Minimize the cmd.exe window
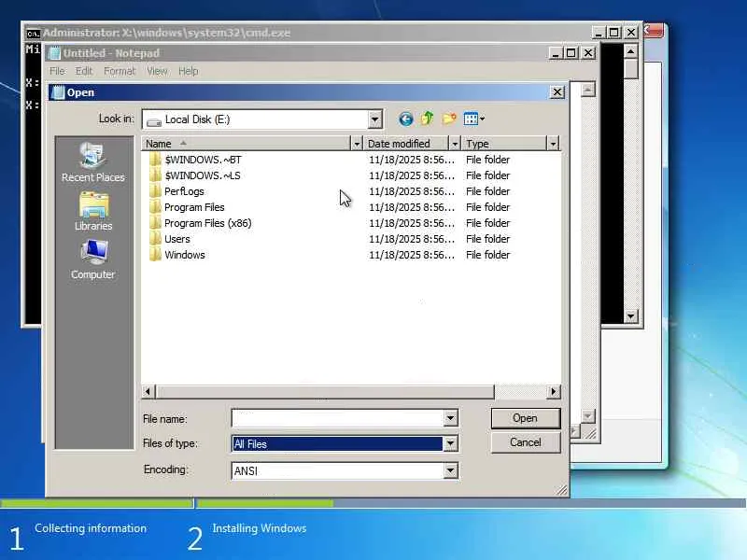The width and height of the screenshot is (747, 560). [598, 33]
